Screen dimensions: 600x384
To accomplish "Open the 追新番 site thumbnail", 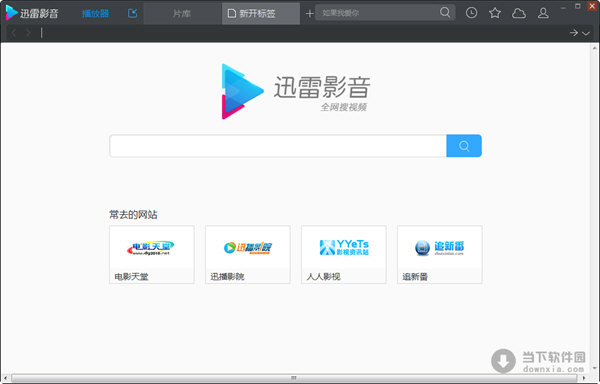I will pyautogui.click(x=440, y=255).
